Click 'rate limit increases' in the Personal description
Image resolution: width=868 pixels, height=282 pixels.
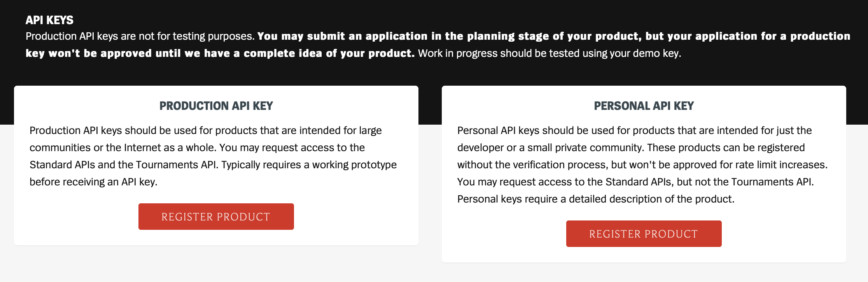click(x=781, y=165)
